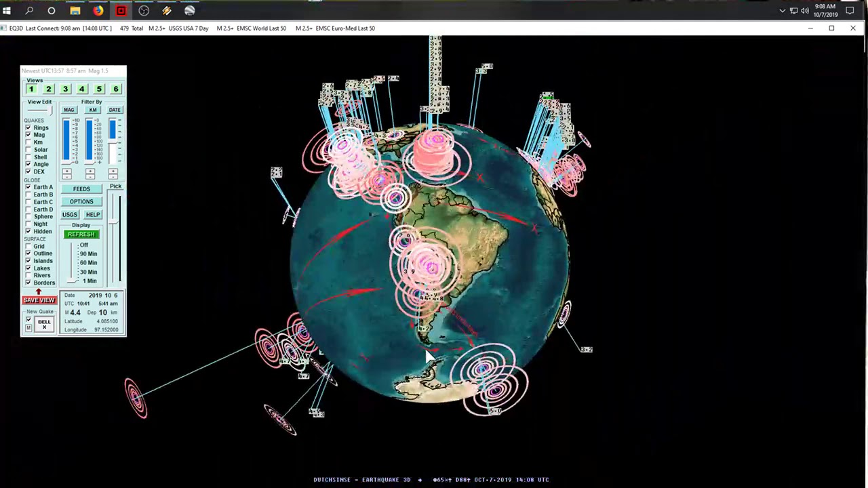Enable the Rivers surface checkbox

[x=28, y=275]
